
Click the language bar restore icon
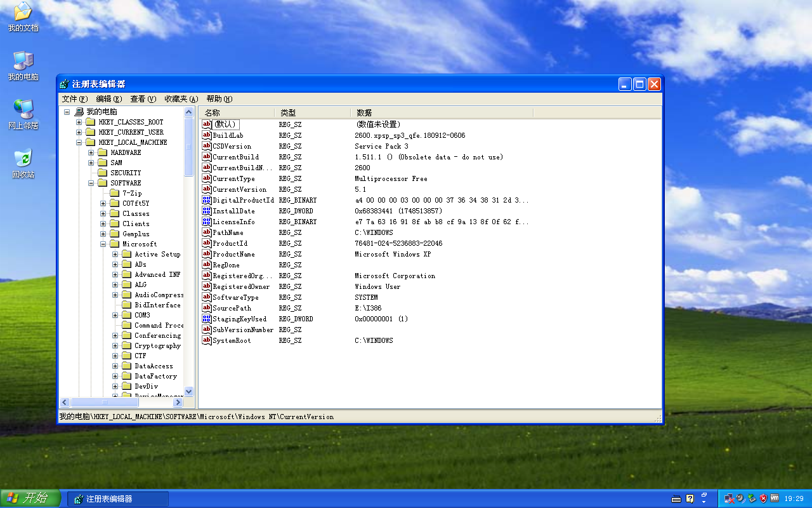click(x=704, y=495)
